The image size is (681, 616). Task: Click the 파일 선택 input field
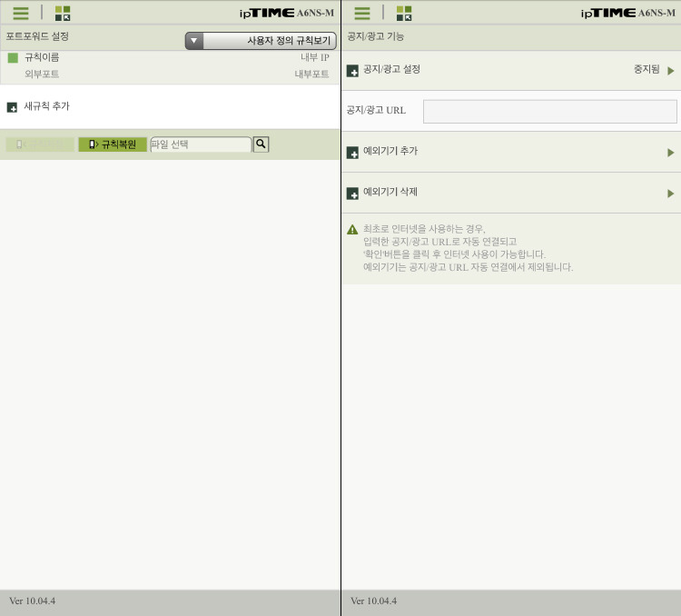pos(201,144)
